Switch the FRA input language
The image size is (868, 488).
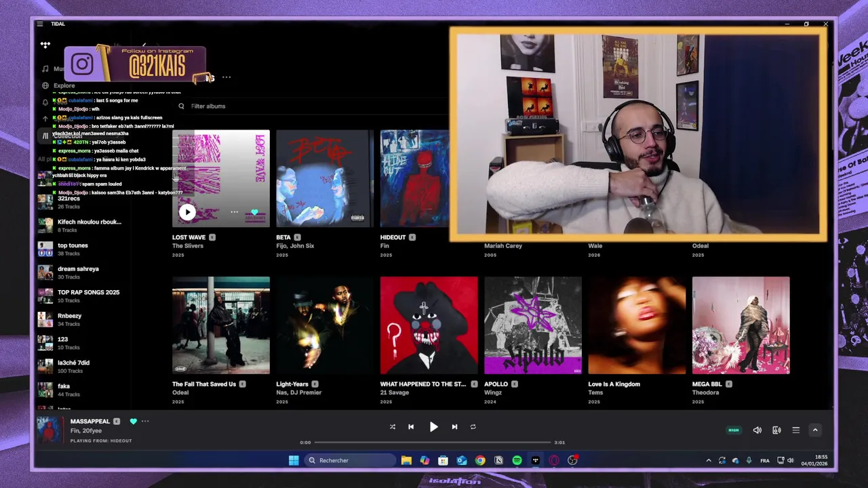point(765,461)
